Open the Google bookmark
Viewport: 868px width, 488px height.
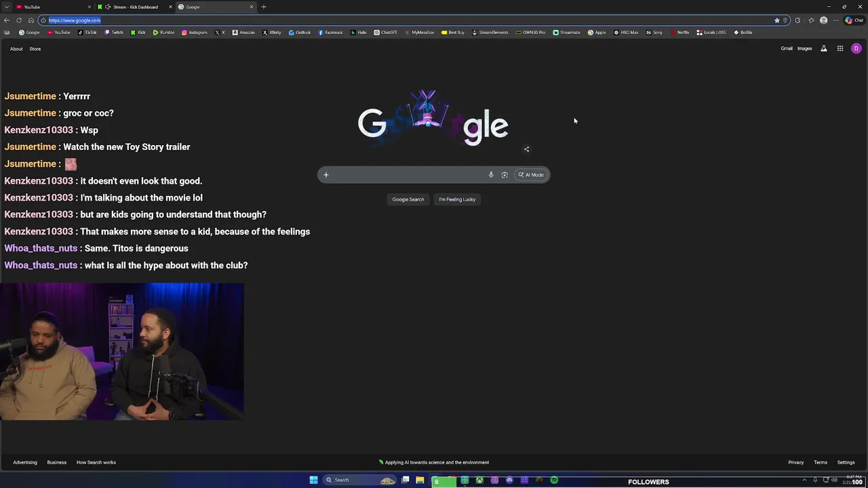tap(29, 33)
